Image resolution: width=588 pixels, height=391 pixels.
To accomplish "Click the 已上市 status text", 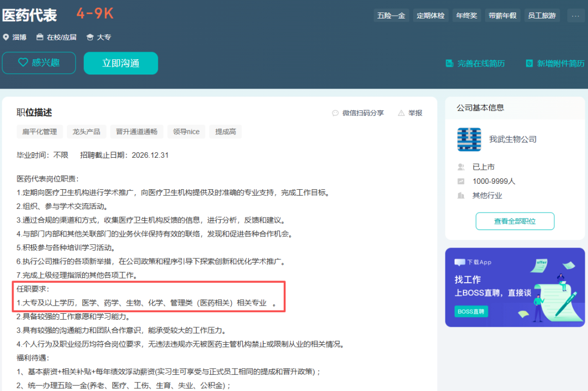I will [483, 167].
